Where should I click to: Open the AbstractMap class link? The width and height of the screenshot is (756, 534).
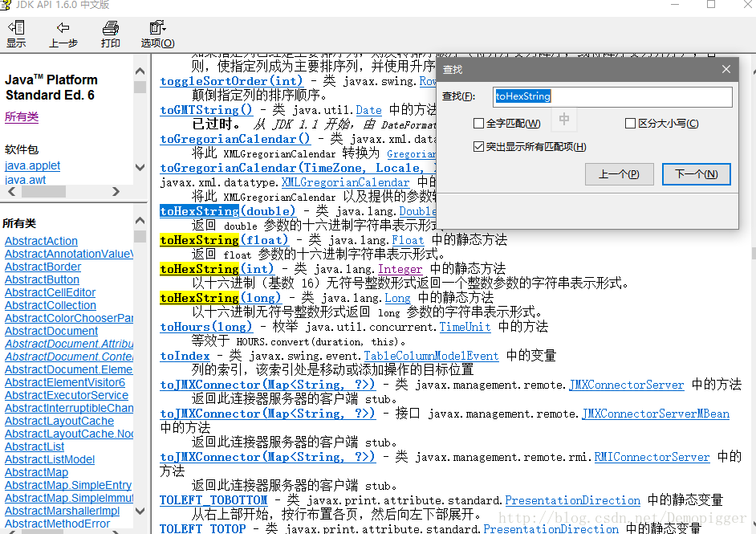tap(36, 472)
